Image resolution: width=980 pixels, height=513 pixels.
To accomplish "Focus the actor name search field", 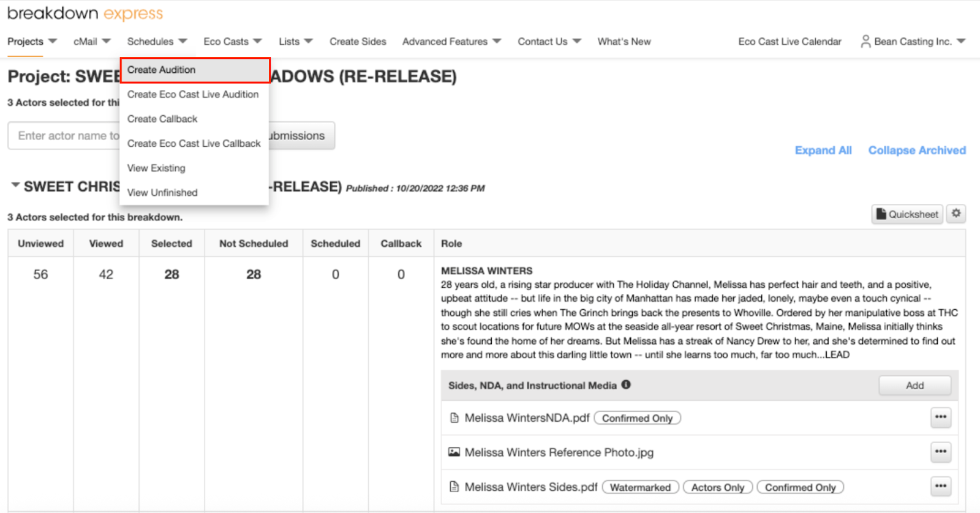I will 64,136.
